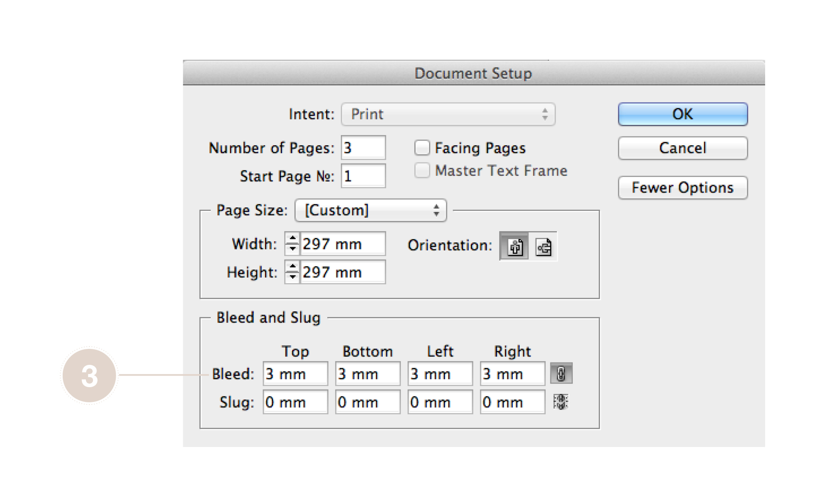Toggle bleed chain link icon
The height and width of the screenshot is (504, 825).
pyautogui.click(x=561, y=374)
